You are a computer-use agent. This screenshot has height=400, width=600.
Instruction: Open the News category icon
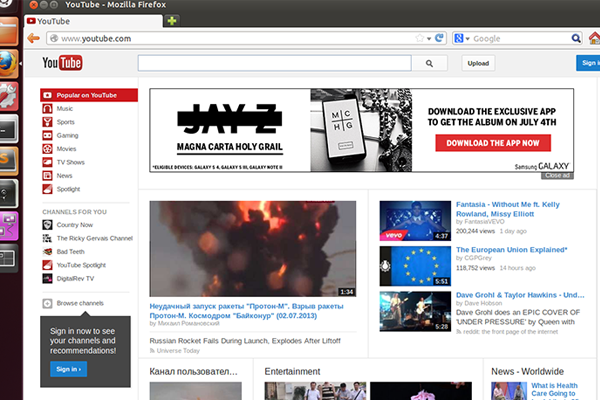point(47,176)
